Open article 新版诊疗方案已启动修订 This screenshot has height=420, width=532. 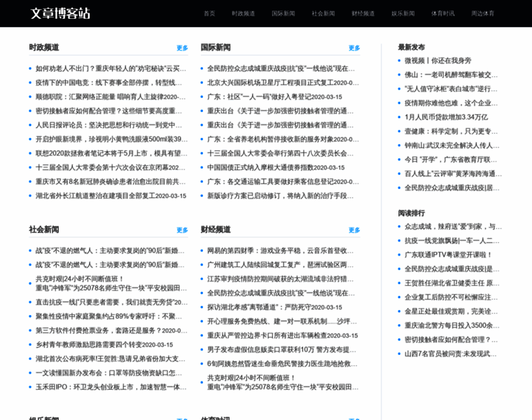click(x=281, y=196)
